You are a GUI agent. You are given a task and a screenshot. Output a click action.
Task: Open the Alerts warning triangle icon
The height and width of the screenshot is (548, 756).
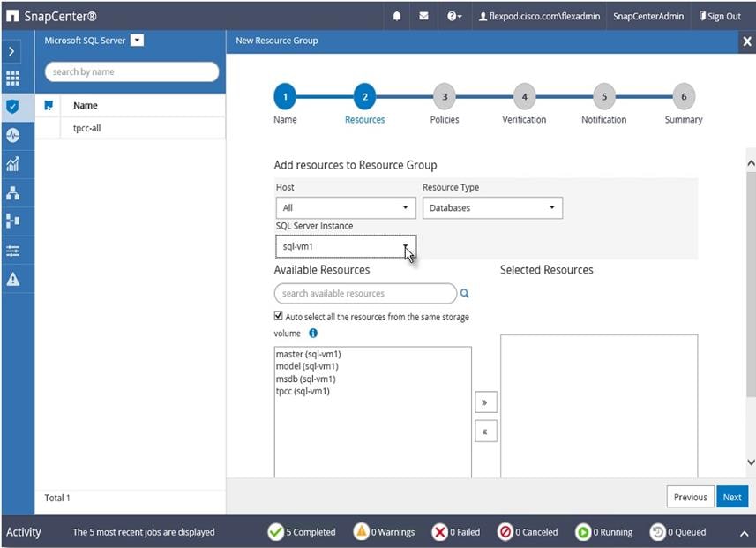(13, 279)
